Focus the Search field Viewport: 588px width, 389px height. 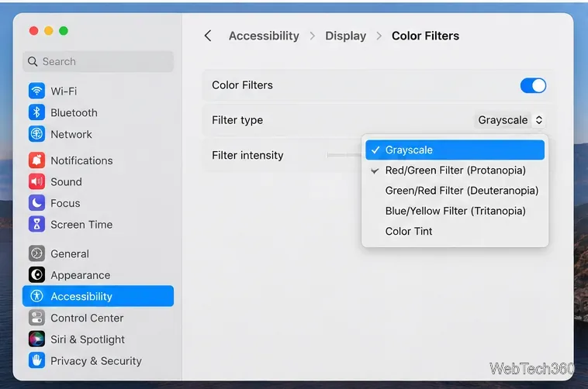coord(99,61)
